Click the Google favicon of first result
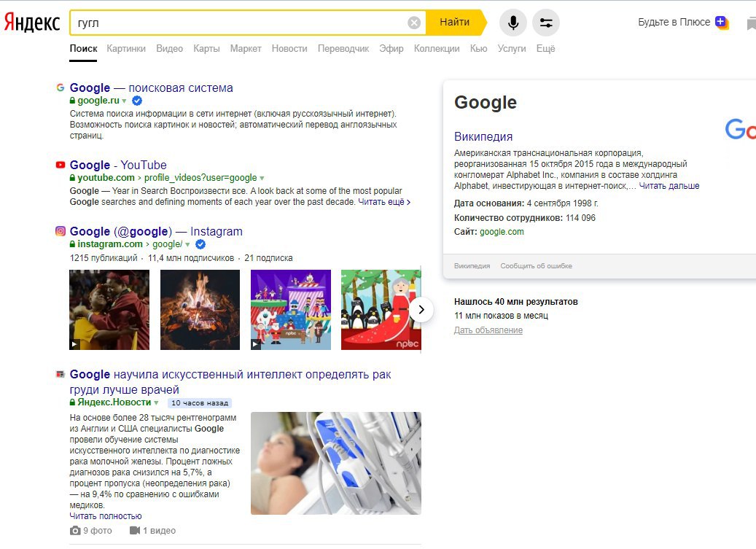The height and width of the screenshot is (549, 756). coord(61,87)
